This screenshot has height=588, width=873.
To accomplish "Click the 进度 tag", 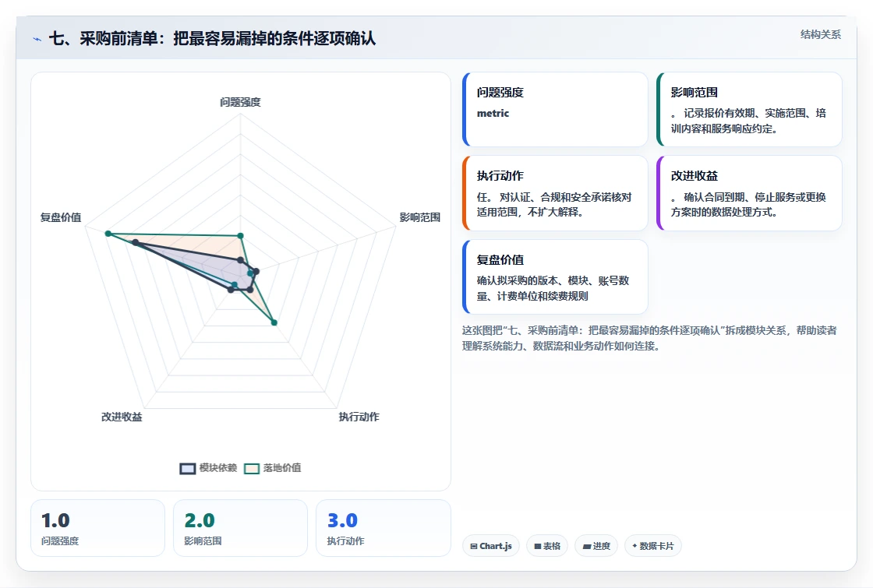I will coord(596,546).
